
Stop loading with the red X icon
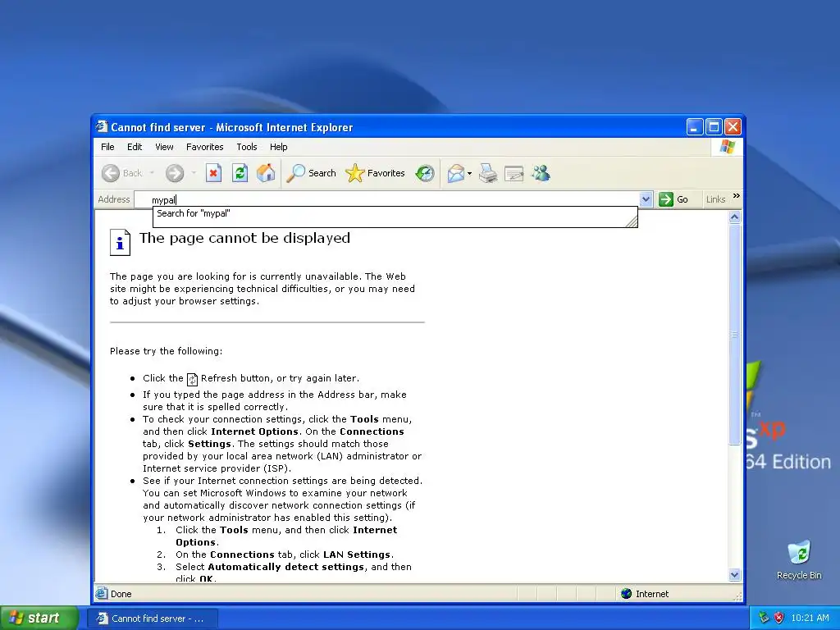pos(213,173)
